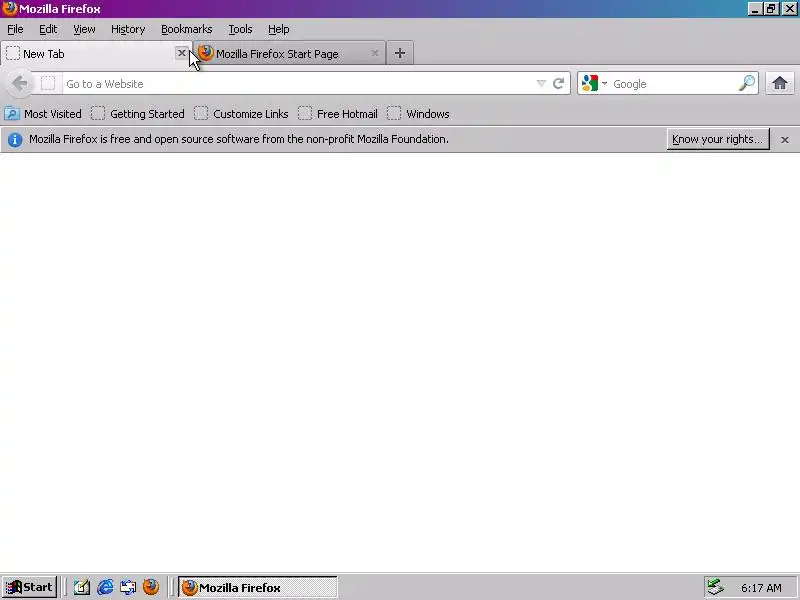
Task: Go back with the back arrow button
Action: [x=19, y=83]
